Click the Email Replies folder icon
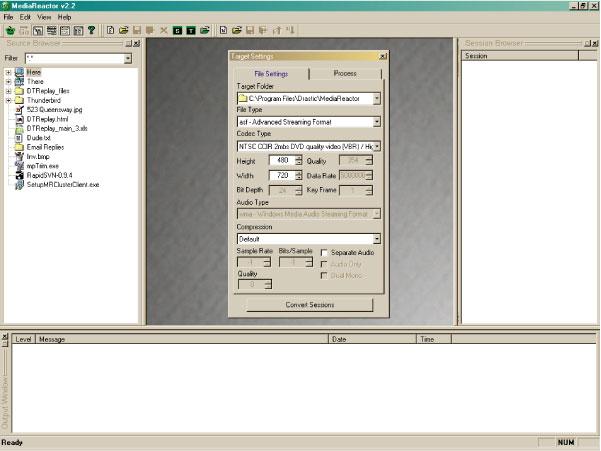Image resolution: width=601 pixels, height=451 pixels. pyautogui.click(x=19, y=147)
